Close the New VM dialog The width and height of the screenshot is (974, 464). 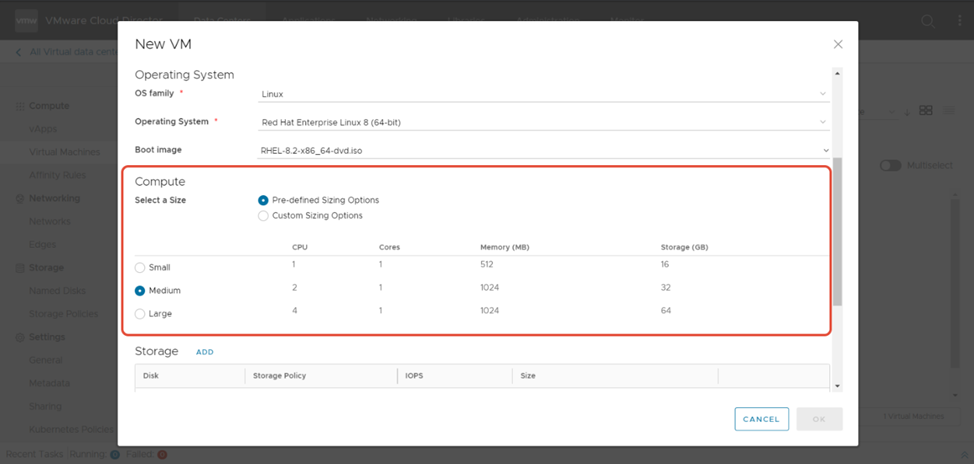838,44
